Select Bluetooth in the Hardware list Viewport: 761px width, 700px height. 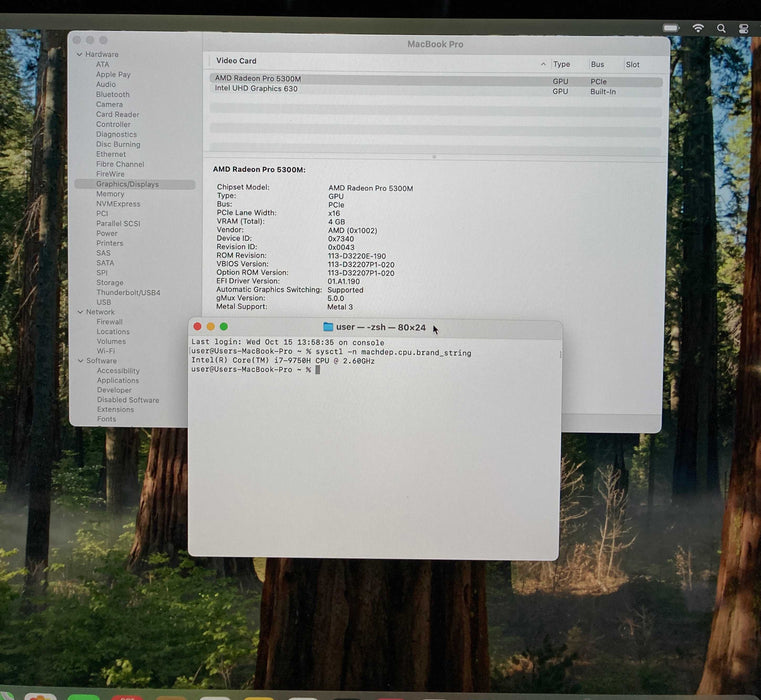(113, 95)
